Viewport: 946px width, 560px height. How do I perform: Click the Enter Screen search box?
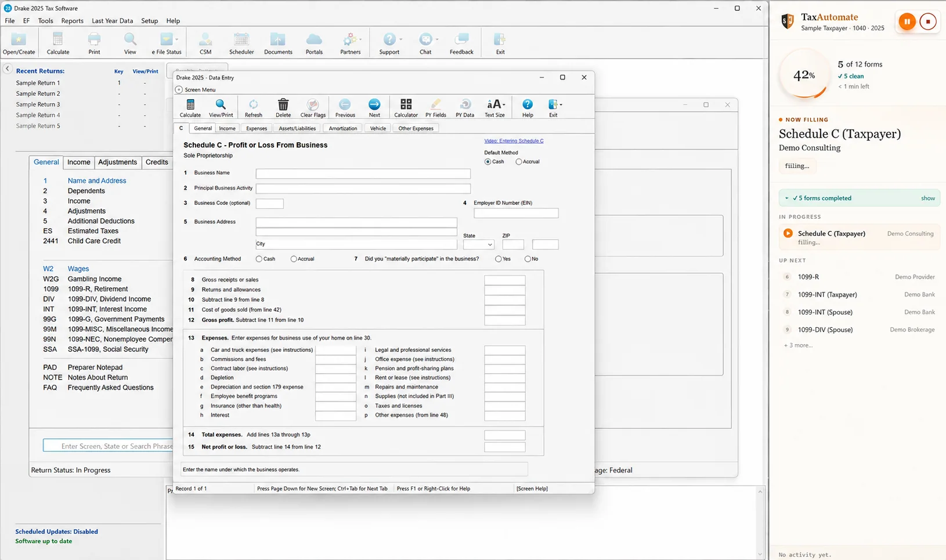tap(109, 446)
